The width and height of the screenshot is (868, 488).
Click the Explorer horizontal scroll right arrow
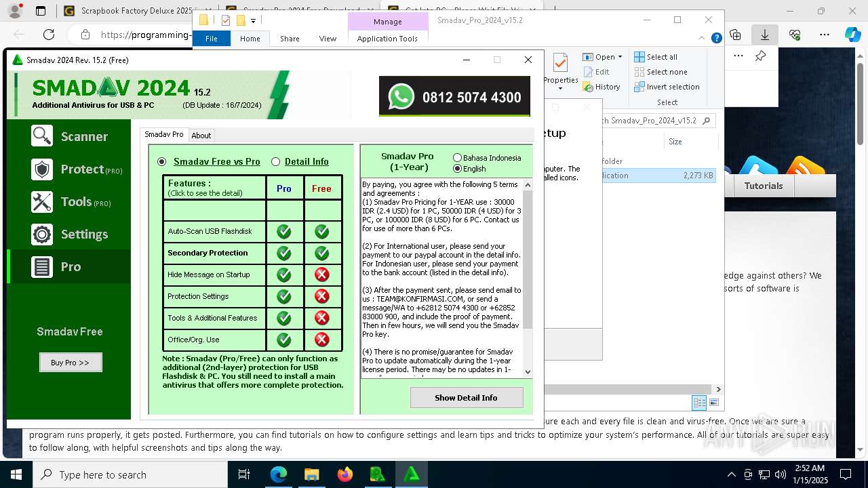718,389
